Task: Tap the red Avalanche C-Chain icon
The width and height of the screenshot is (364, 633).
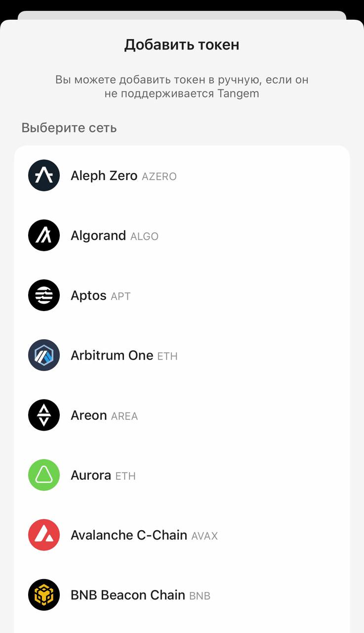Action: (x=44, y=535)
